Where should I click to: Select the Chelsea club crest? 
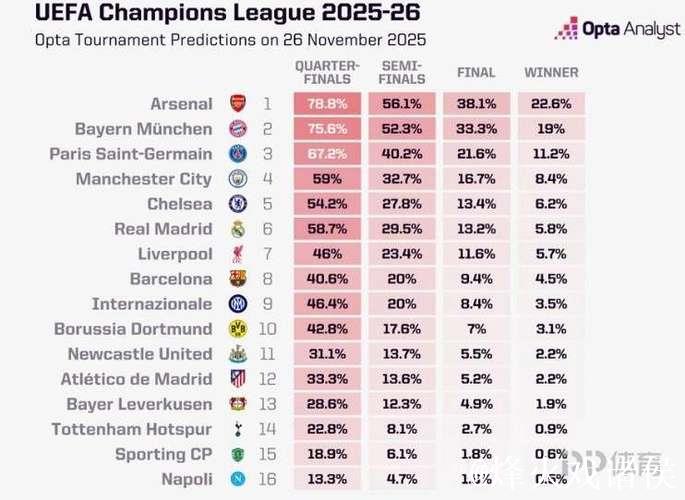[x=237, y=204]
